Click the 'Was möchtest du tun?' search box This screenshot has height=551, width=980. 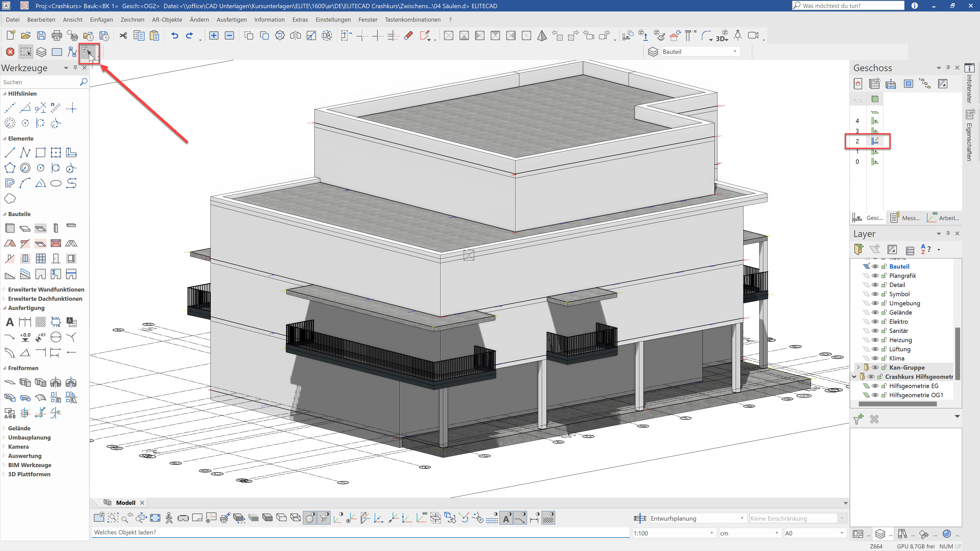pyautogui.click(x=848, y=6)
